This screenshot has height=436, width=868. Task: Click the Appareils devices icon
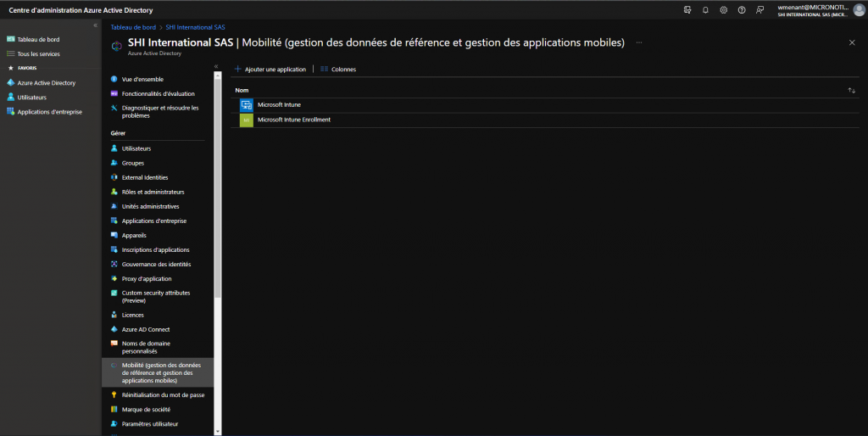click(114, 235)
